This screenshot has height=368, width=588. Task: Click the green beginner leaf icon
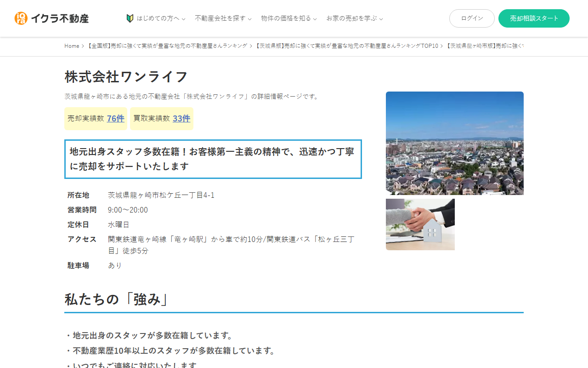[x=130, y=18]
